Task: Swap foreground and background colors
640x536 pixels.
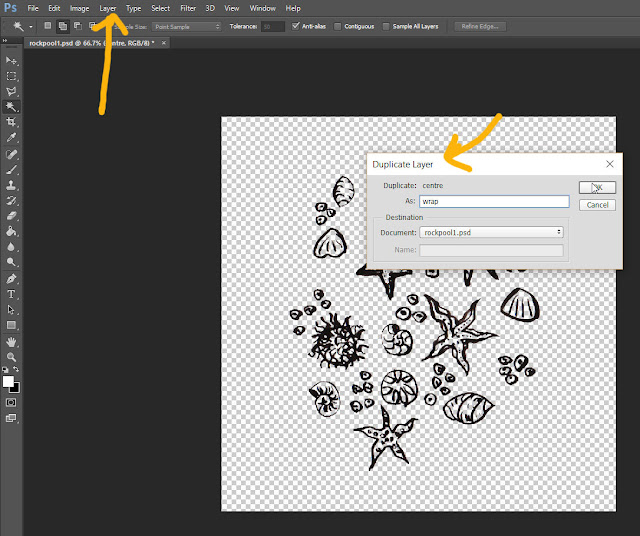Action: coord(16,369)
